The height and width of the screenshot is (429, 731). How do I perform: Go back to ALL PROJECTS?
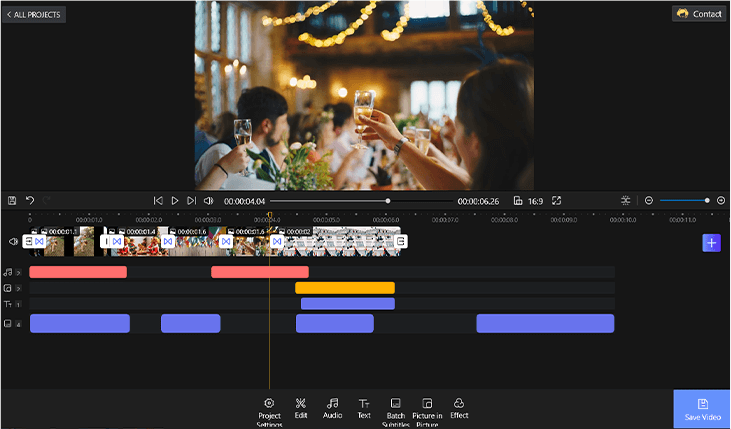(34, 14)
